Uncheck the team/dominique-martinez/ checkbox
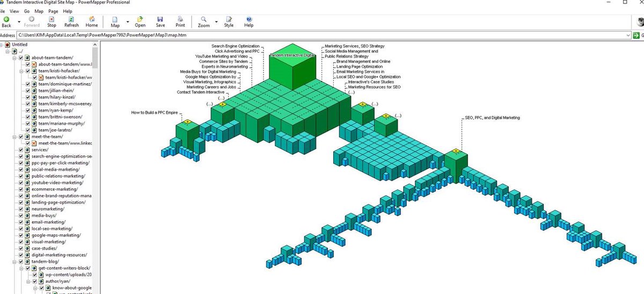 28,84
